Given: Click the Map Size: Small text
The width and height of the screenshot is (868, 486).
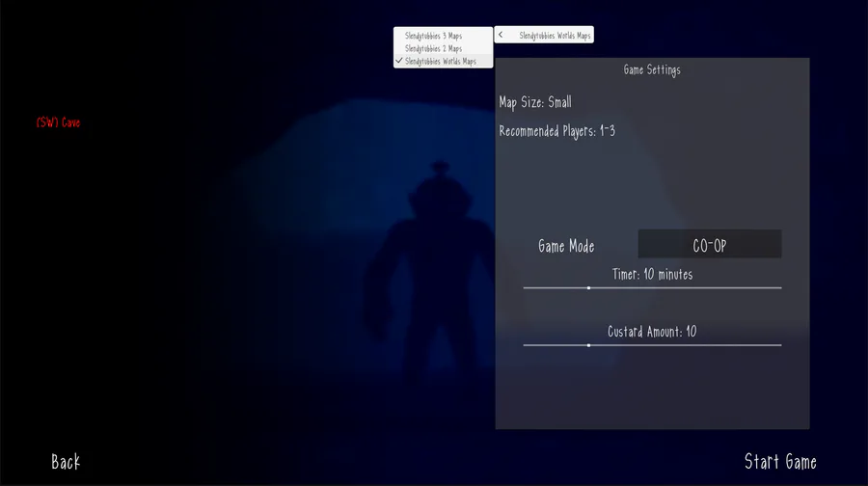Looking at the screenshot, I should 535,102.
